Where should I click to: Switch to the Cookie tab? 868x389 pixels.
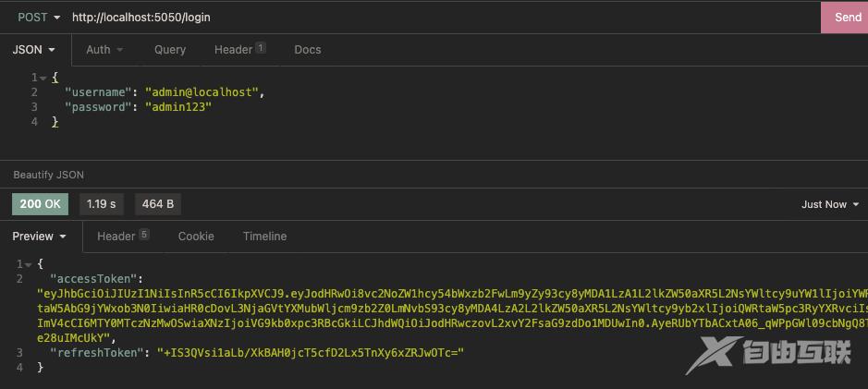point(196,237)
